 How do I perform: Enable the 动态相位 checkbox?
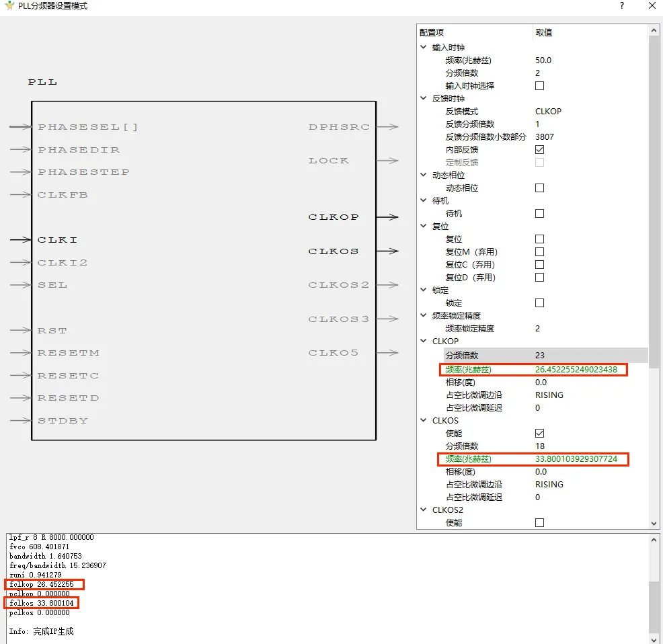coord(539,188)
